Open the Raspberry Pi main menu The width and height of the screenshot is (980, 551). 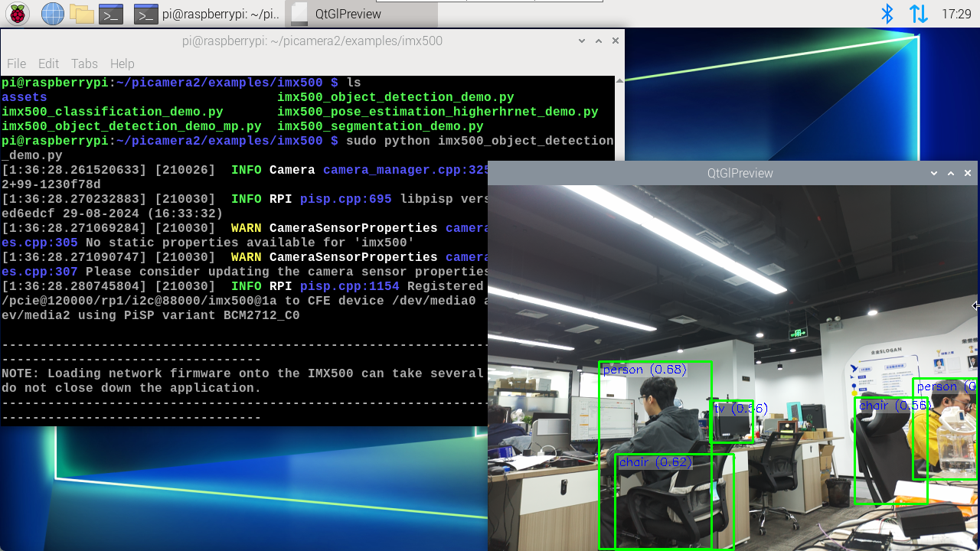pyautogui.click(x=18, y=14)
